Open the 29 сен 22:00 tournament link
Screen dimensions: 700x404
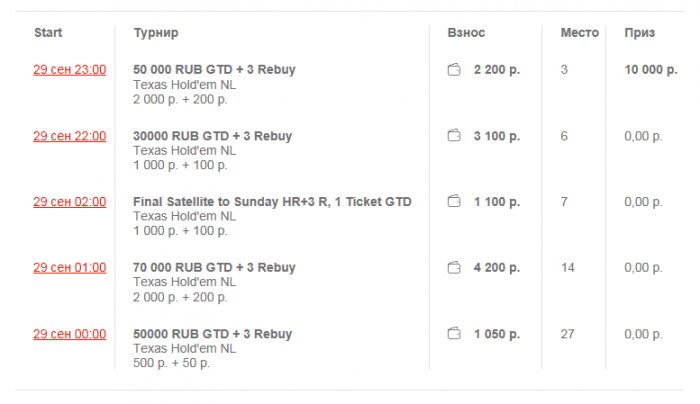pyautogui.click(x=69, y=136)
